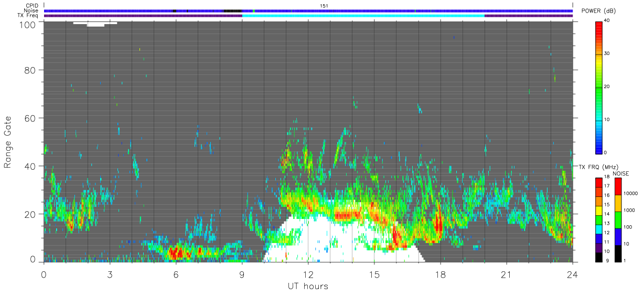Click the rainbow POWER color bar
This screenshot has width=644, height=297.
coord(599,87)
